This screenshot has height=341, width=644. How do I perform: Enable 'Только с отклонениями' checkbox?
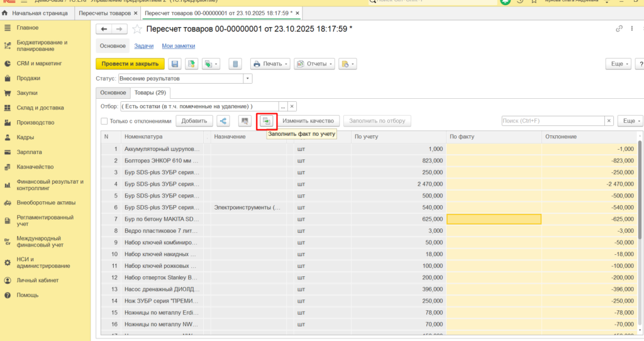[104, 121]
